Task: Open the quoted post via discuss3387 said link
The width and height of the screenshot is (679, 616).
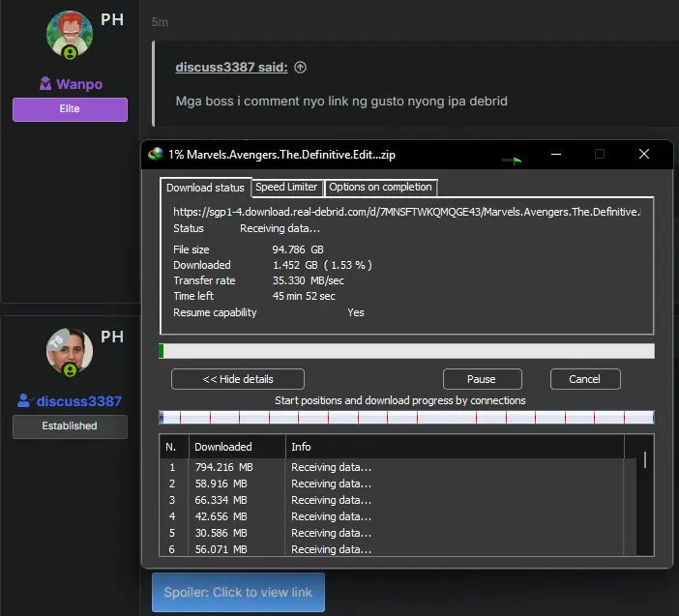Action: (x=231, y=67)
